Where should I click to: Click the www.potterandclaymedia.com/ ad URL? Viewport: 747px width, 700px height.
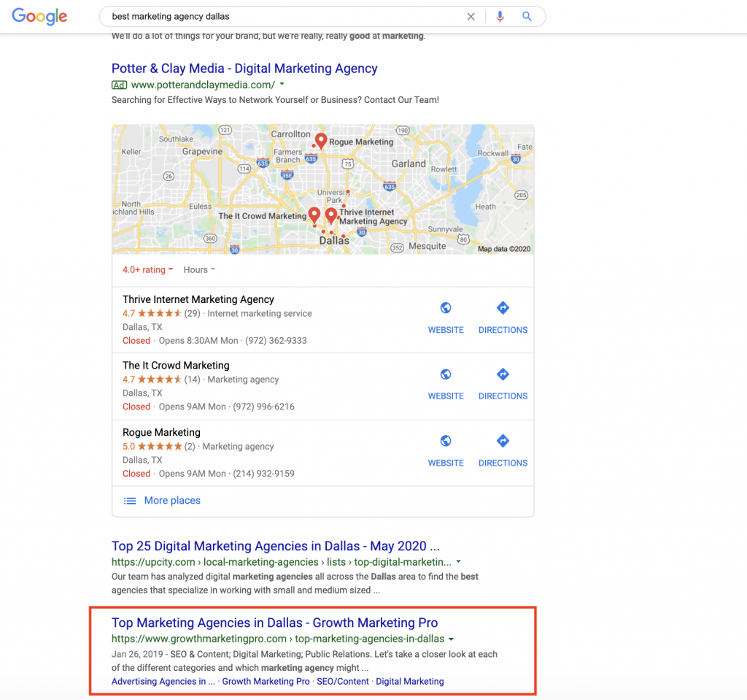pyautogui.click(x=203, y=85)
